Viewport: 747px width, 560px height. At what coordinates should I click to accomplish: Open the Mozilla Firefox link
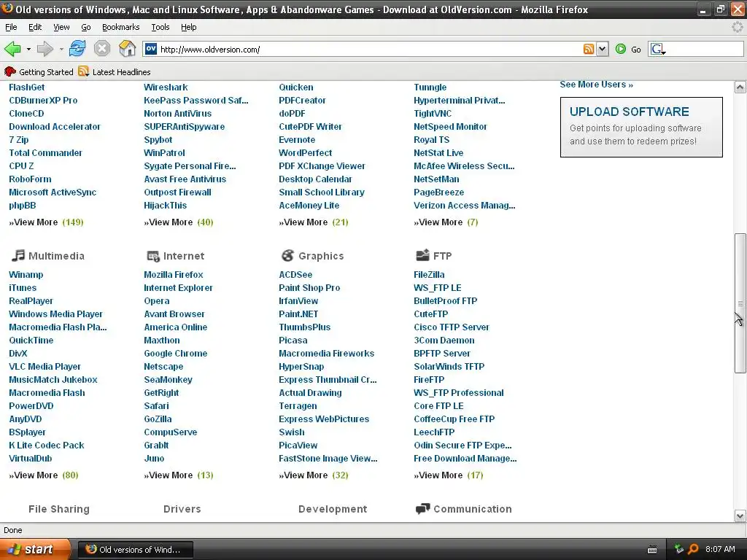[x=174, y=275]
